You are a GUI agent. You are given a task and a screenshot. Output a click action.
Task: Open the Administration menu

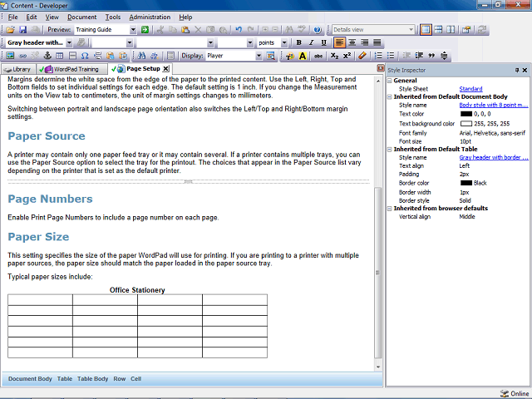tap(150, 17)
